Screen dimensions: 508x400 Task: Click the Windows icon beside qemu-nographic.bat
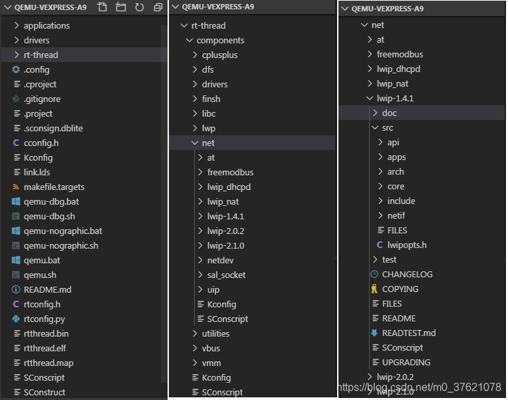click(16, 231)
